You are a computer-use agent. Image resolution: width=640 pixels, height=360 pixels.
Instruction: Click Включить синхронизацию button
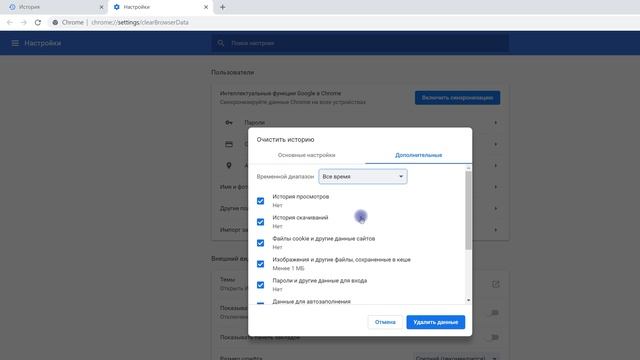point(457,98)
